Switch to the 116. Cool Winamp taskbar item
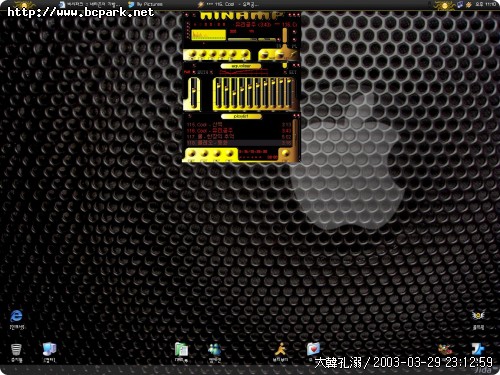 [229, 4]
